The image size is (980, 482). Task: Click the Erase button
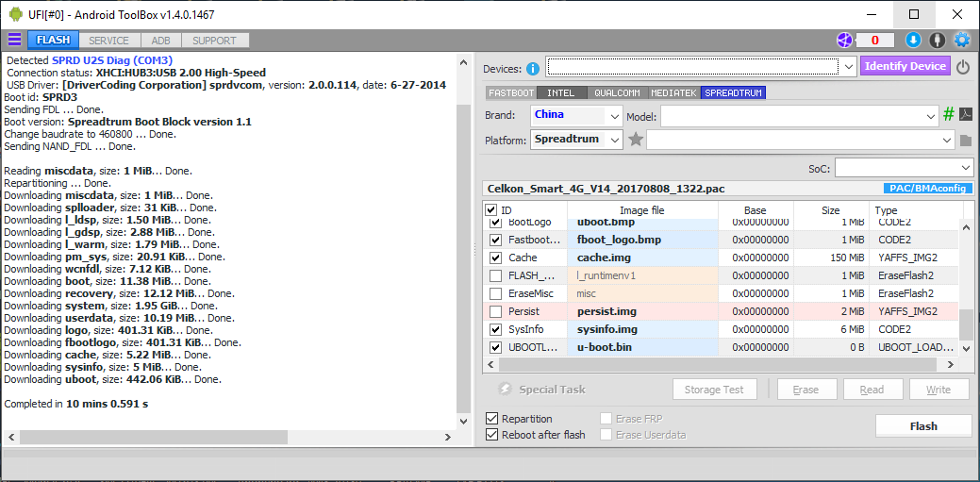(805, 390)
